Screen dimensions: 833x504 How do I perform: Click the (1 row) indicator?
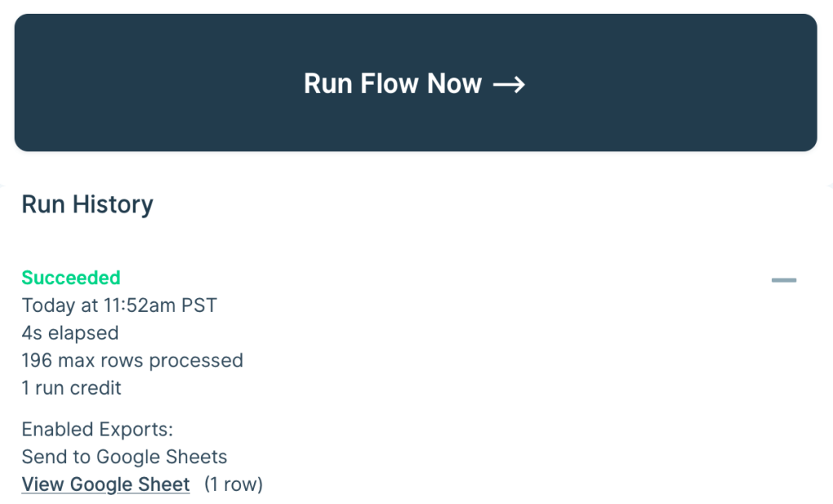pos(232,484)
